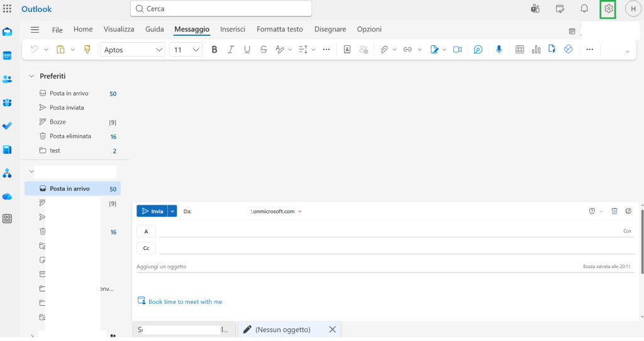The height and width of the screenshot is (341, 644).
Task: Open My Day tasks icon in header
Action: coord(560,9)
